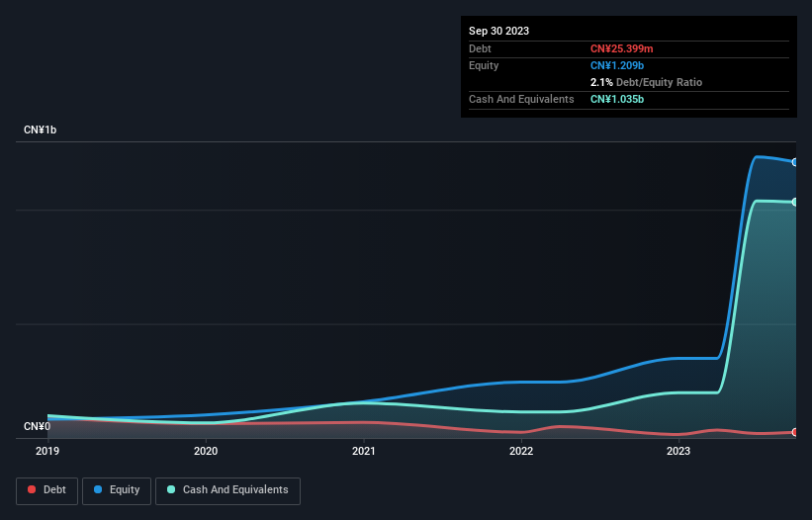The height and width of the screenshot is (520, 812).
Task: Click the CN¥1.035b cash value
Action: point(617,99)
